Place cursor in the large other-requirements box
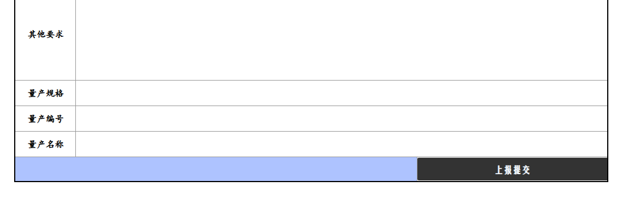 point(342,40)
